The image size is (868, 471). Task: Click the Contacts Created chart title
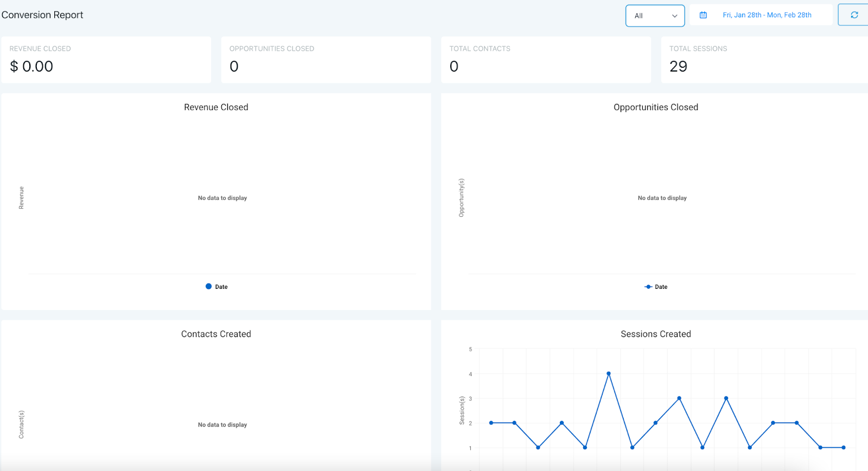[216, 334]
